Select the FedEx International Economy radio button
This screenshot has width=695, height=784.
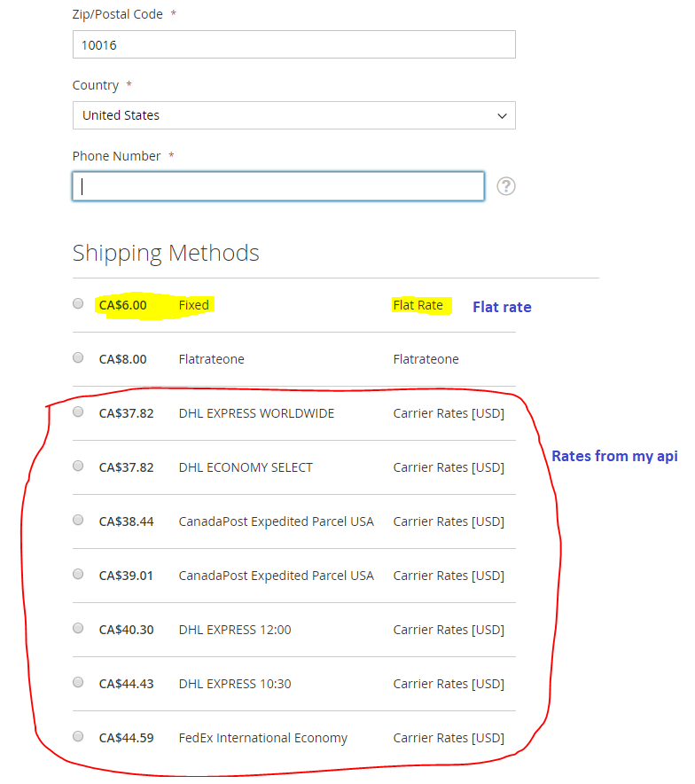tap(78, 736)
